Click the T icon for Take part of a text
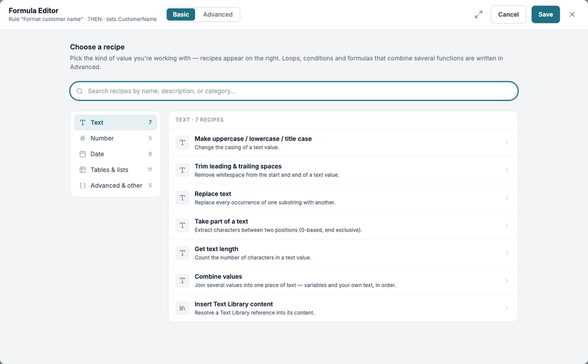This screenshot has width=588, height=364. 182,225
